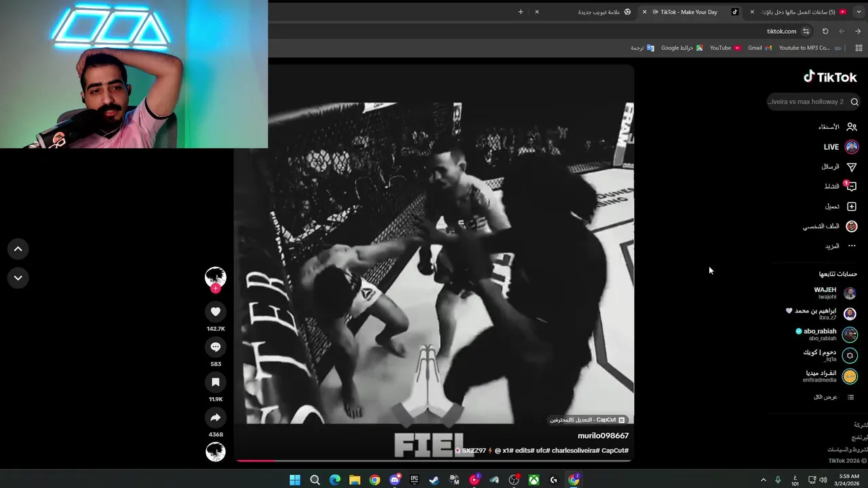Open WAJEH followed account
The image size is (868, 488).
[834, 293]
